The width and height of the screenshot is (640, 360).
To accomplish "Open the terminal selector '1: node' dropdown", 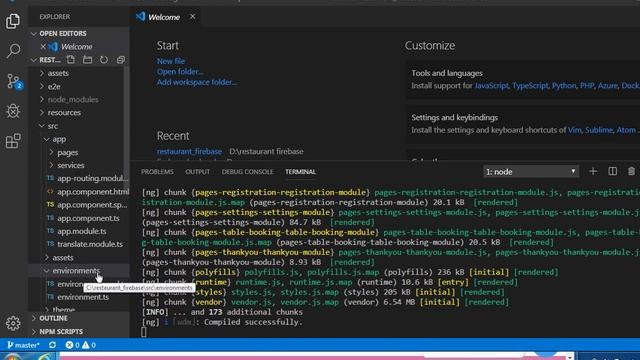I will (531, 171).
